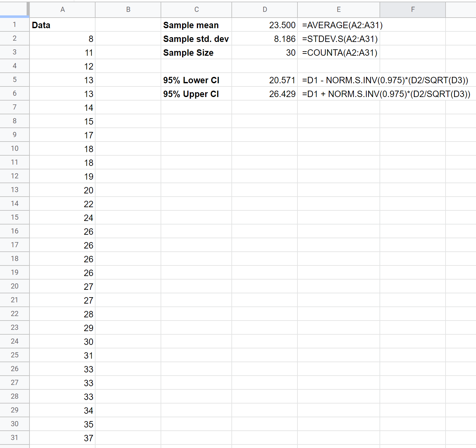Select cell with value 23.500
Screen dimensions: 476x448
coord(265,25)
